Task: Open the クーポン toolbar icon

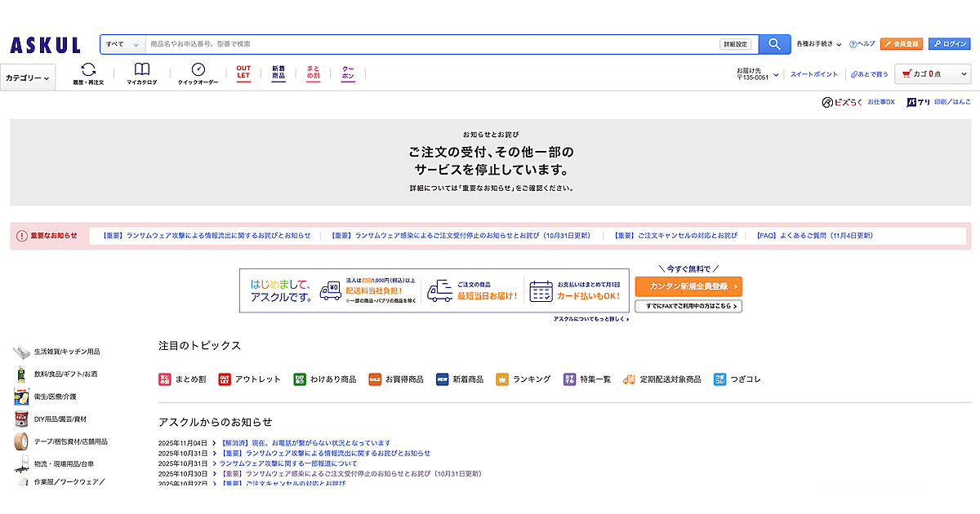Action: coord(348,73)
